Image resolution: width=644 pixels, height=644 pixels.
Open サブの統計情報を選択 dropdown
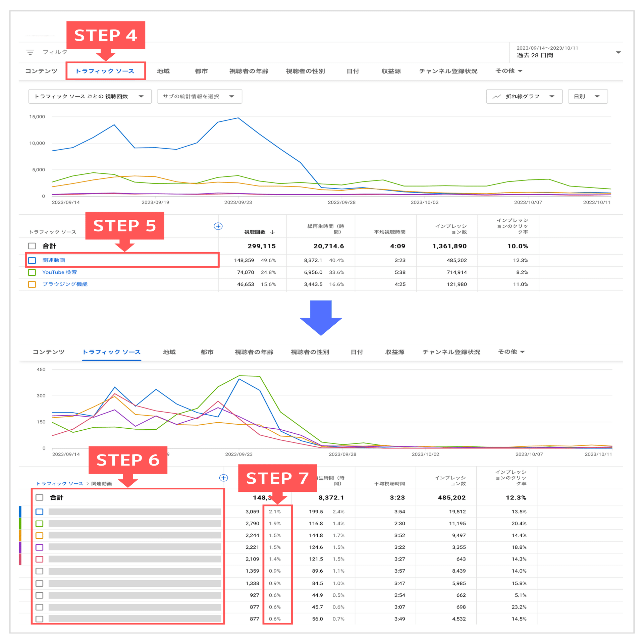click(x=199, y=97)
